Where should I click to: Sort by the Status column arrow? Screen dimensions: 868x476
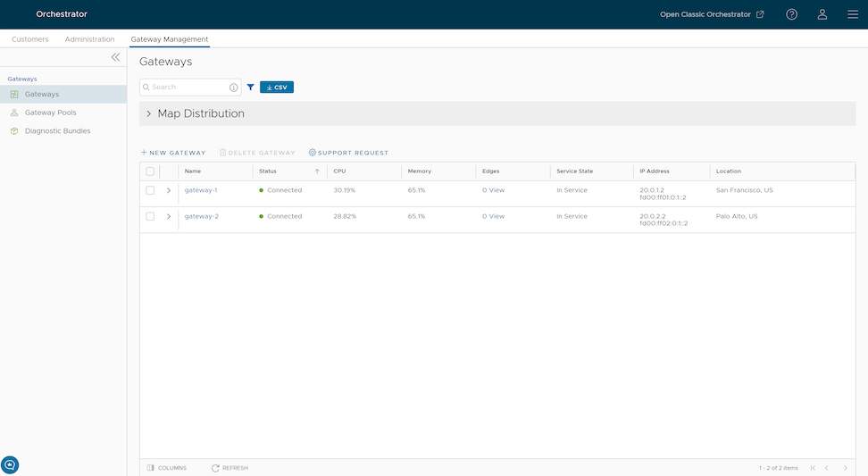[317, 171]
